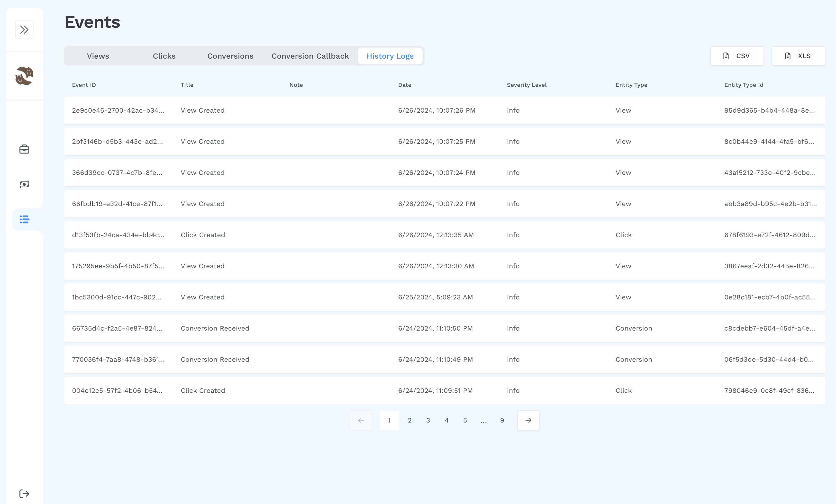Screen dimensions: 836x504
Task: Click the logout icon at sidebar bottom
Action: click(24, 494)
